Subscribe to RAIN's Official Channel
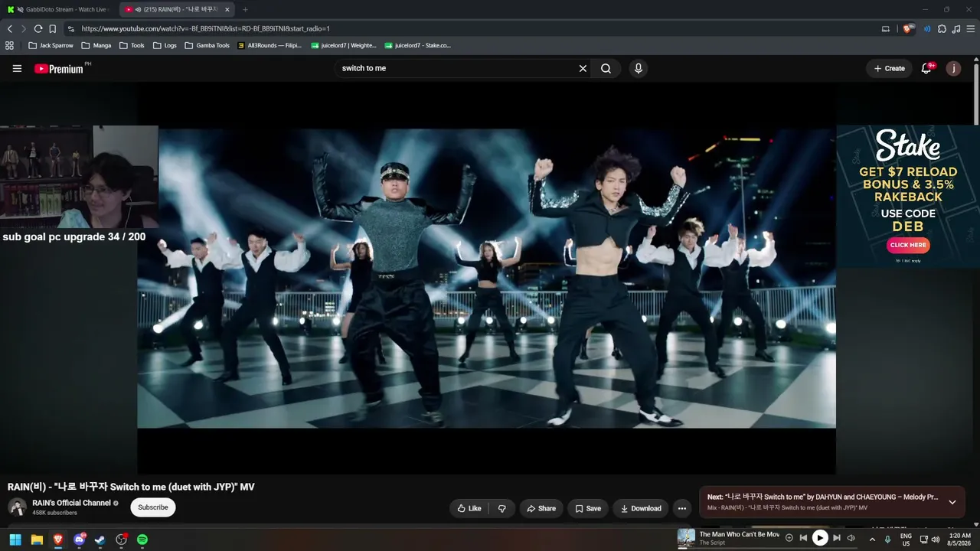 (x=153, y=507)
